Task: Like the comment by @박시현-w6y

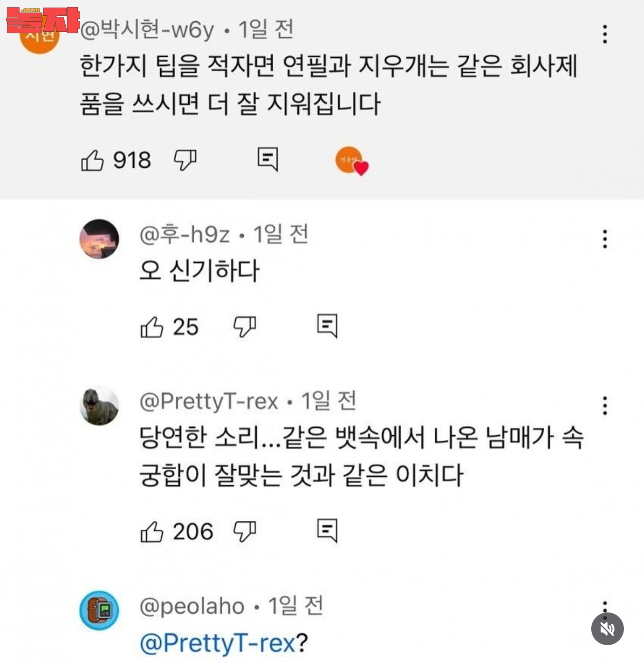Action: (x=93, y=160)
